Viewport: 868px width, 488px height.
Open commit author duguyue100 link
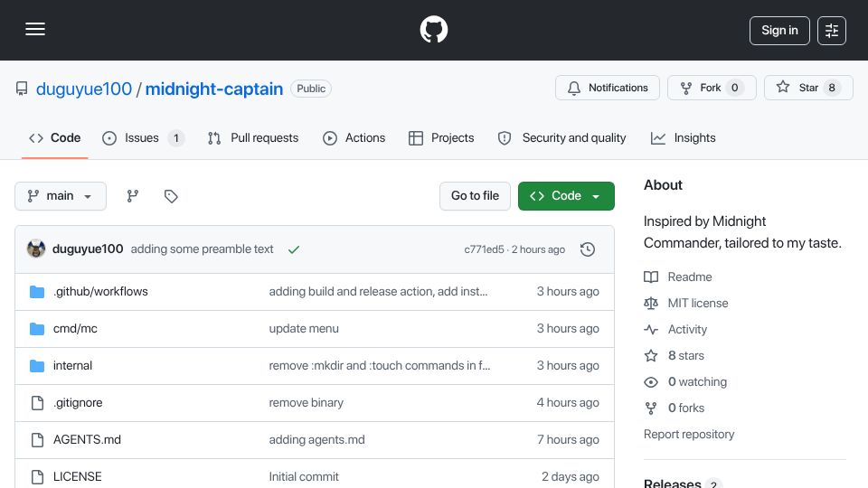coord(88,249)
